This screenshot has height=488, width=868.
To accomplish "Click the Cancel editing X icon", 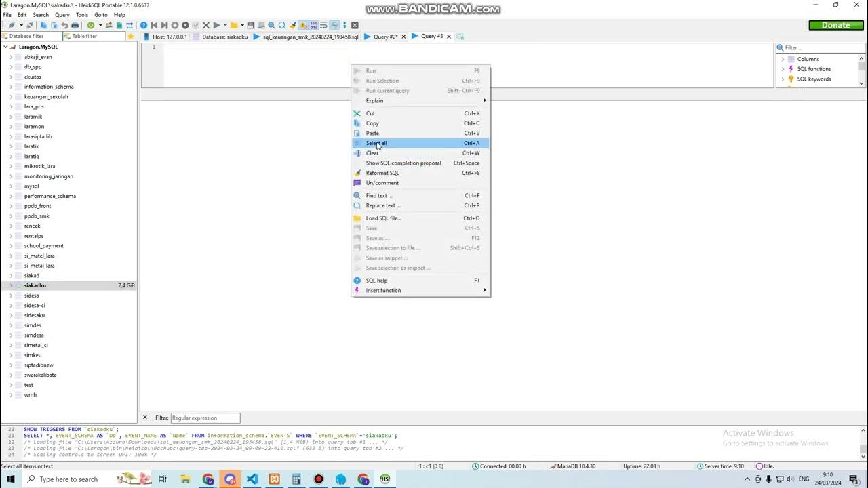I will point(206,25).
